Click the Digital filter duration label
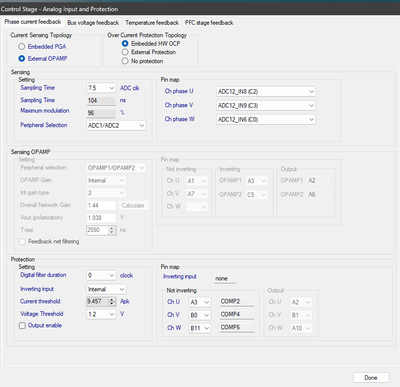The image size is (400, 387). pyautogui.click(x=43, y=275)
